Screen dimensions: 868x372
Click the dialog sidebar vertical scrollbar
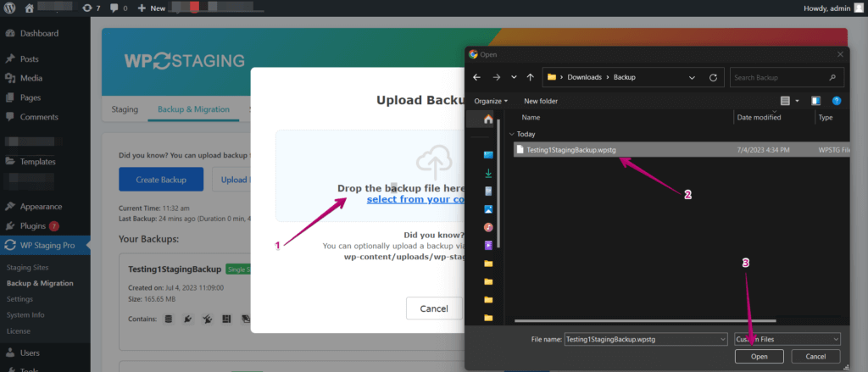pyautogui.click(x=500, y=183)
